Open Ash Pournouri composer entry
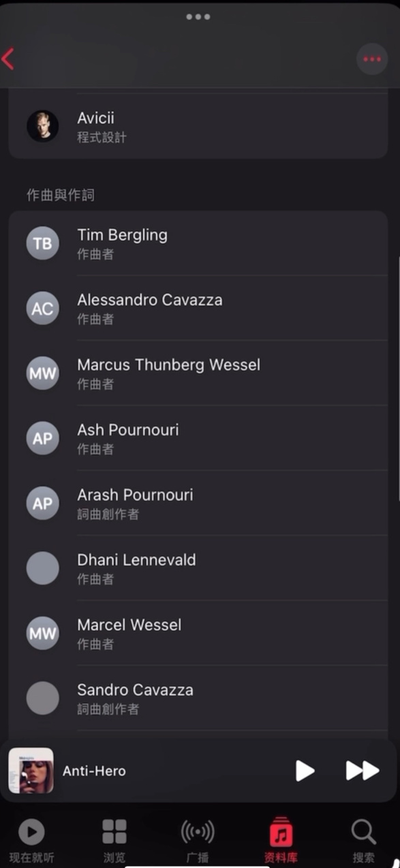This screenshot has height=868, width=400. [198, 438]
